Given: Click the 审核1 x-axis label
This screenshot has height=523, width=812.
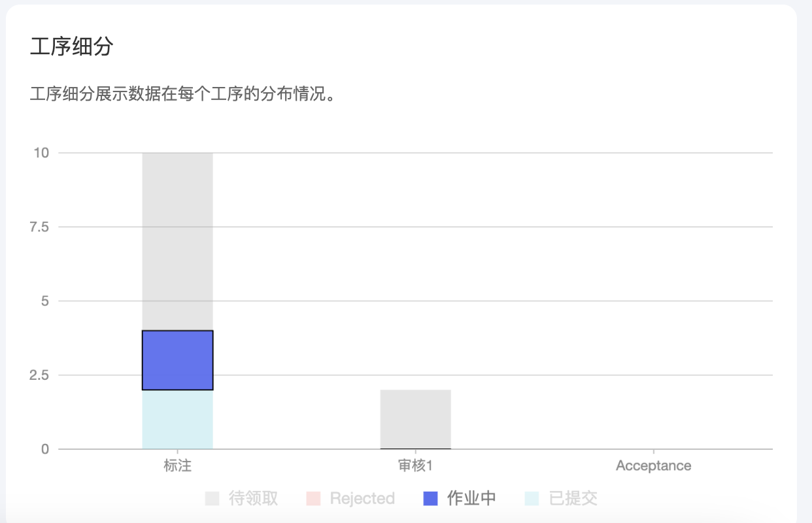Looking at the screenshot, I should click(x=416, y=466).
